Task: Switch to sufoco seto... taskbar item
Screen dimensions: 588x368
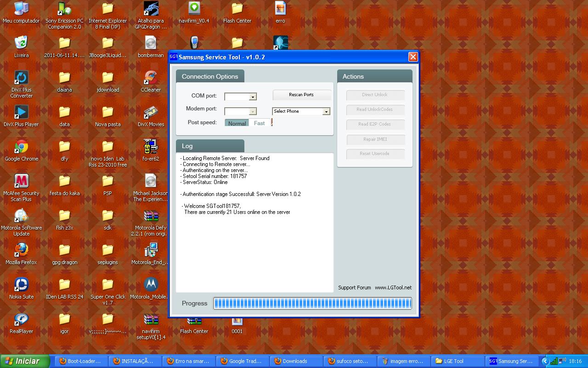Action: (351, 361)
